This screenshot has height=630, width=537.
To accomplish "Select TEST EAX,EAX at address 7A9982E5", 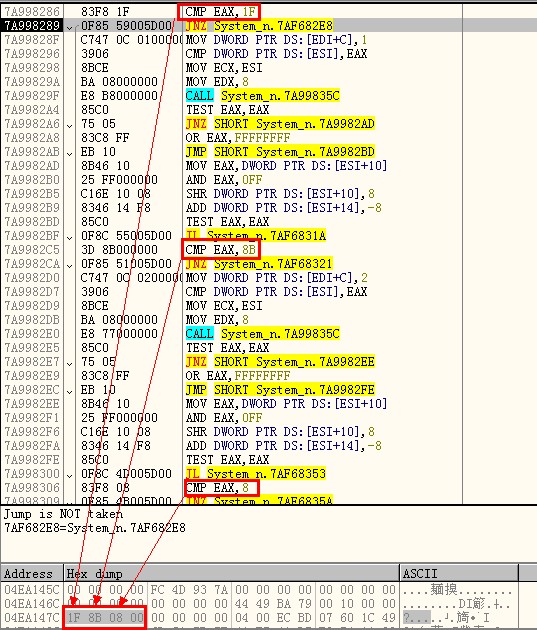I will click(x=227, y=348).
